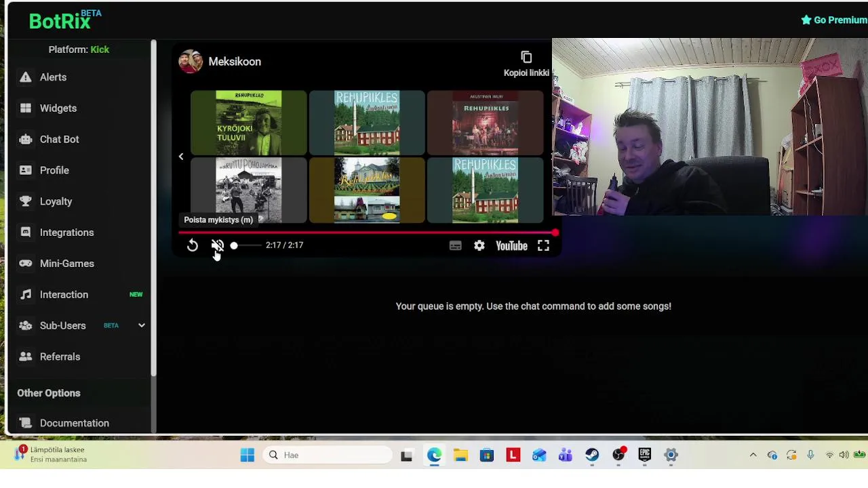
Task: Select the yellow church suggested video thumbnail
Action: (x=367, y=190)
